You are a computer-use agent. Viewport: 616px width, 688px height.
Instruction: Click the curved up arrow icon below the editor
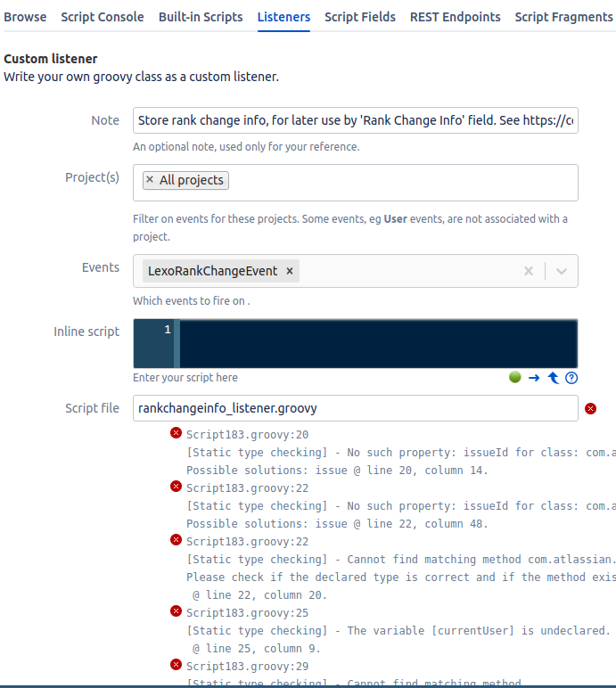(553, 377)
